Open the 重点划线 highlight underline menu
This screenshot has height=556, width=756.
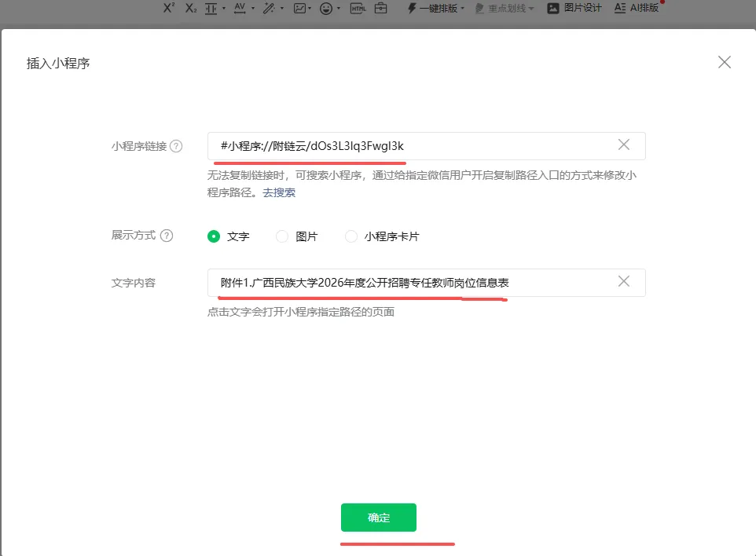pyautogui.click(x=505, y=8)
